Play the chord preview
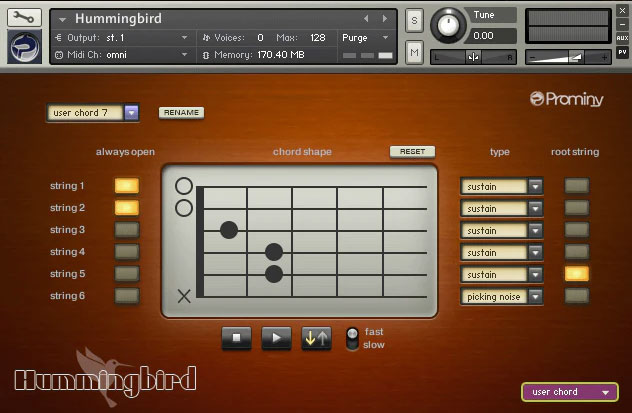 tap(276, 338)
